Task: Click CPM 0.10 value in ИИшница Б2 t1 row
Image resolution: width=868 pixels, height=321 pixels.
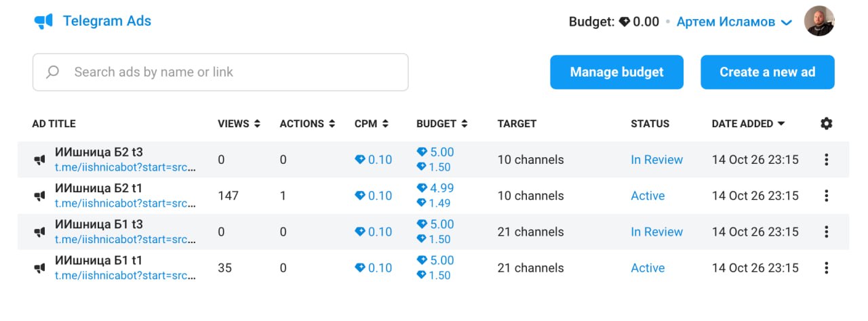Action: [374, 196]
